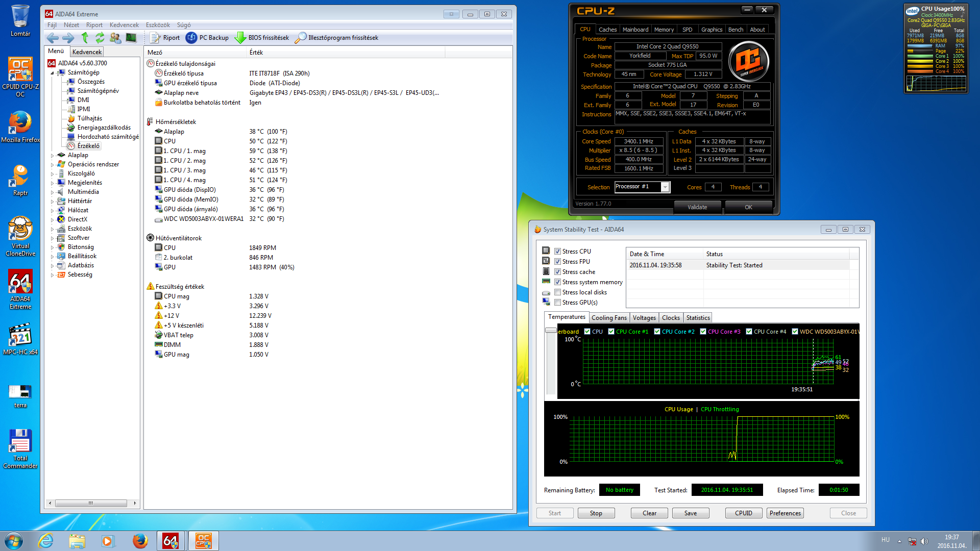Toggle Stress system memory checkbox

click(x=557, y=282)
